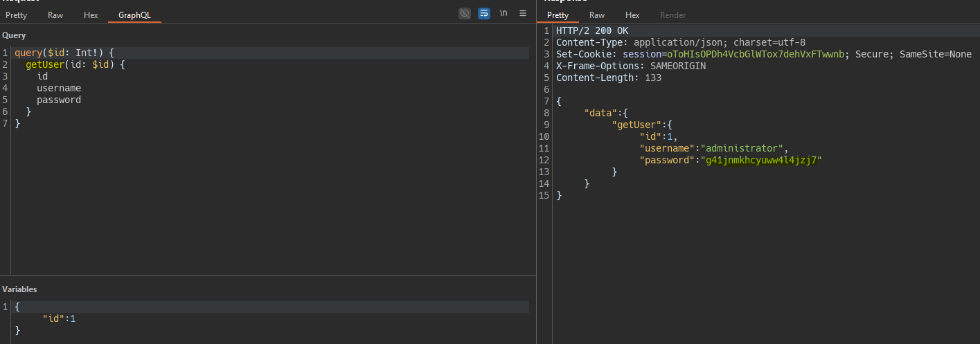Viewport: 980px width, 344px height.
Task: Click the Response Render tab
Action: coord(672,15)
